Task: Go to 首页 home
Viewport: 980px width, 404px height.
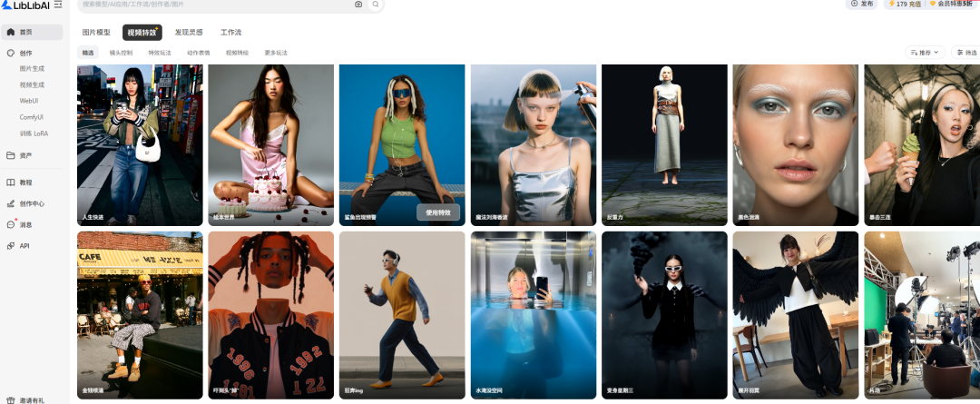Action: [x=25, y=32]
